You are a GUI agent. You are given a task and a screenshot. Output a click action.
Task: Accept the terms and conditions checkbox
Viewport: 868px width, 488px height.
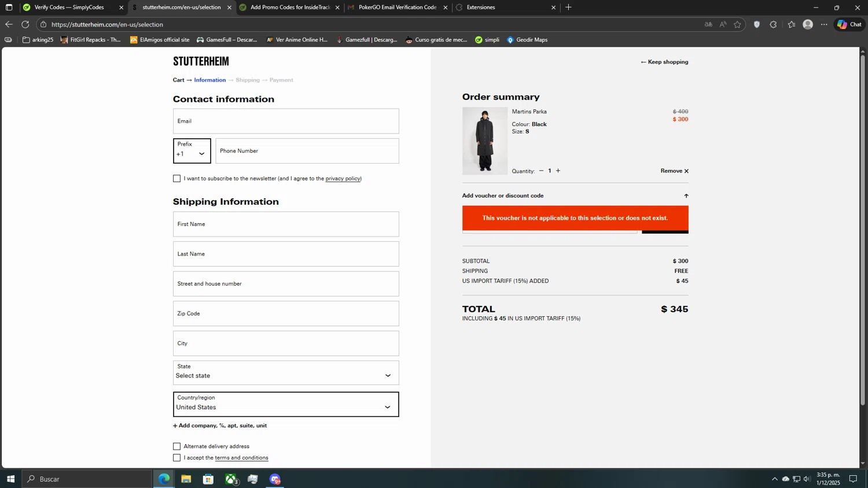pos(176,458)
